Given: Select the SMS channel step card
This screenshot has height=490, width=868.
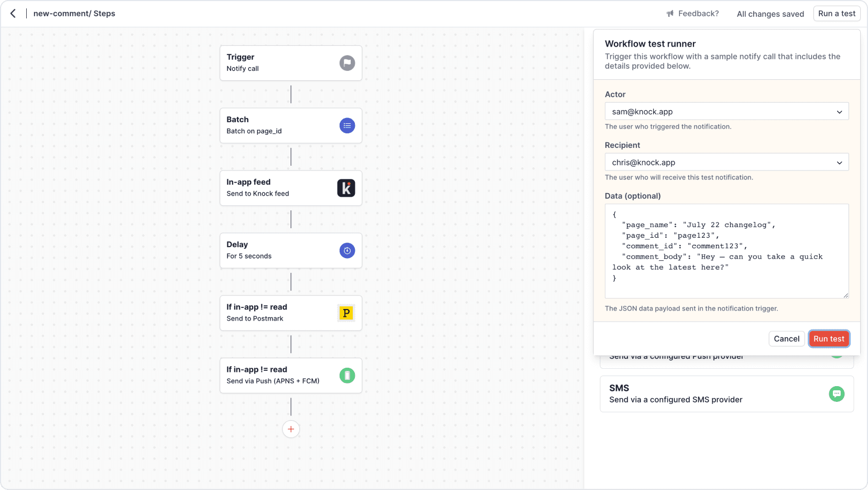Looking at the screenshot, I should click(x=726, y=394).
